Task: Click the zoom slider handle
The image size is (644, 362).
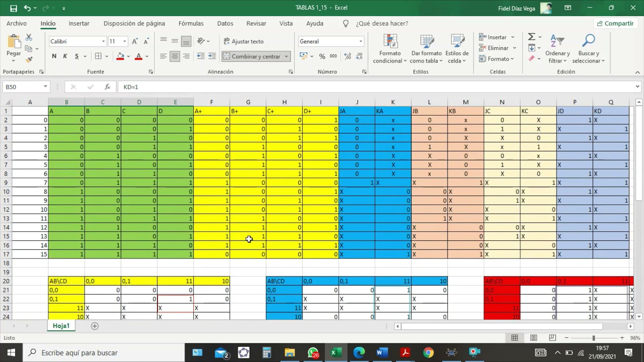Action: coord(594,338)
